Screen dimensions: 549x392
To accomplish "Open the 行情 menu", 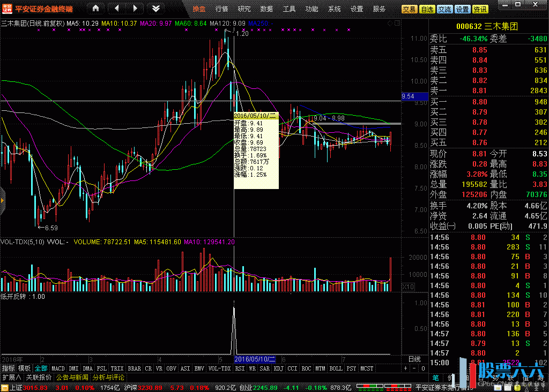I will [x=221, y=9].
